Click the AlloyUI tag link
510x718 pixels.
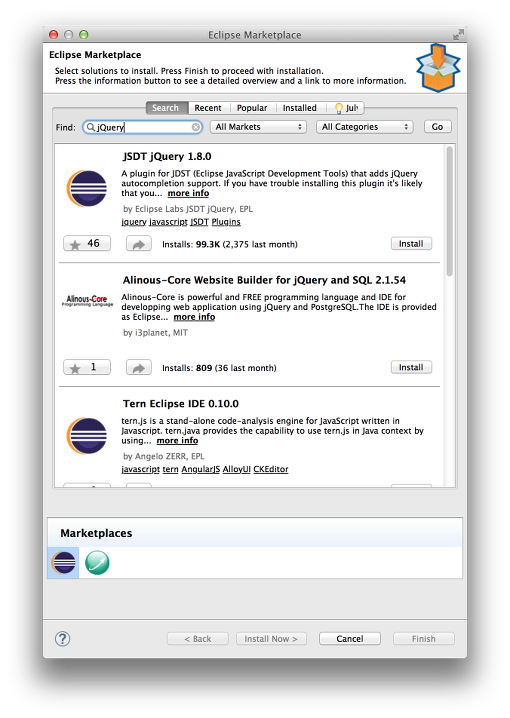pyautogui.click(x=236, y=469)
